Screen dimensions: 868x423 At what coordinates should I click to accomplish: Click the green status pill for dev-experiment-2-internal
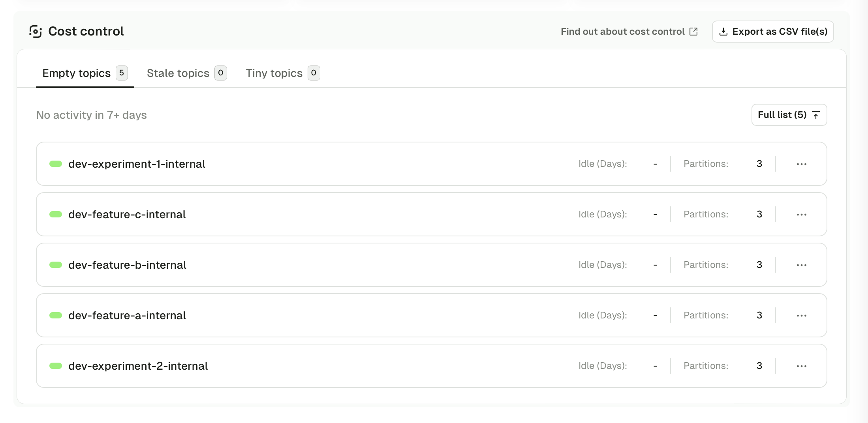[x=55, y=366]
